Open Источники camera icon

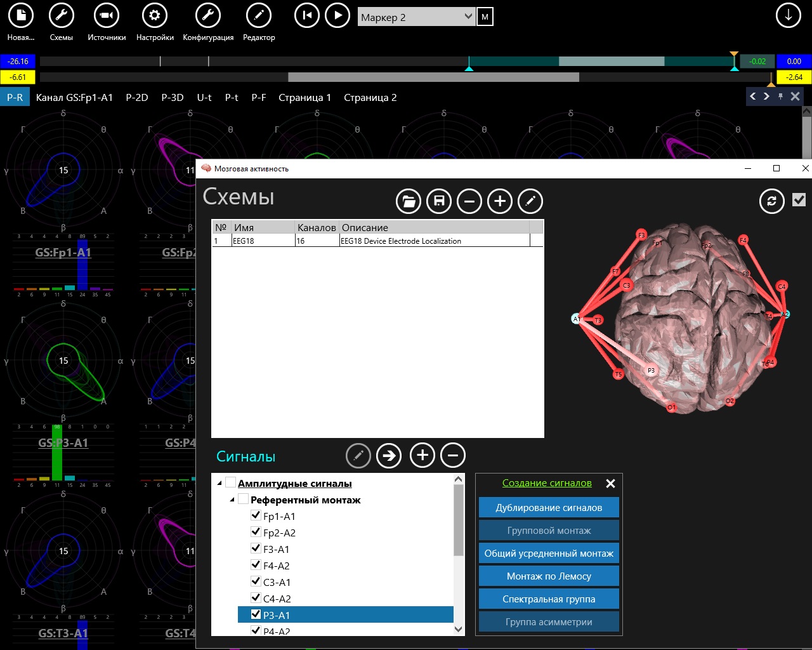[107, 15]
